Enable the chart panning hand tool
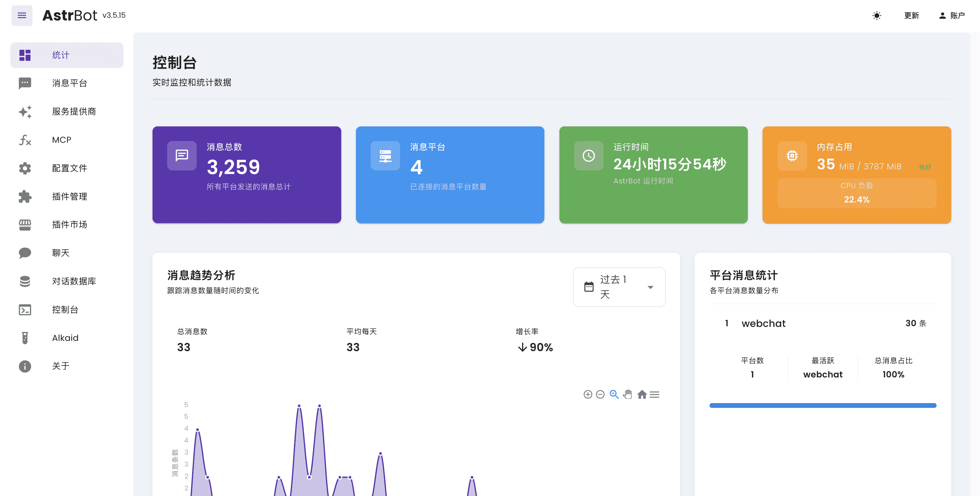Image resolution: width=980 pixels, height=496 pixels. point(627,395)
